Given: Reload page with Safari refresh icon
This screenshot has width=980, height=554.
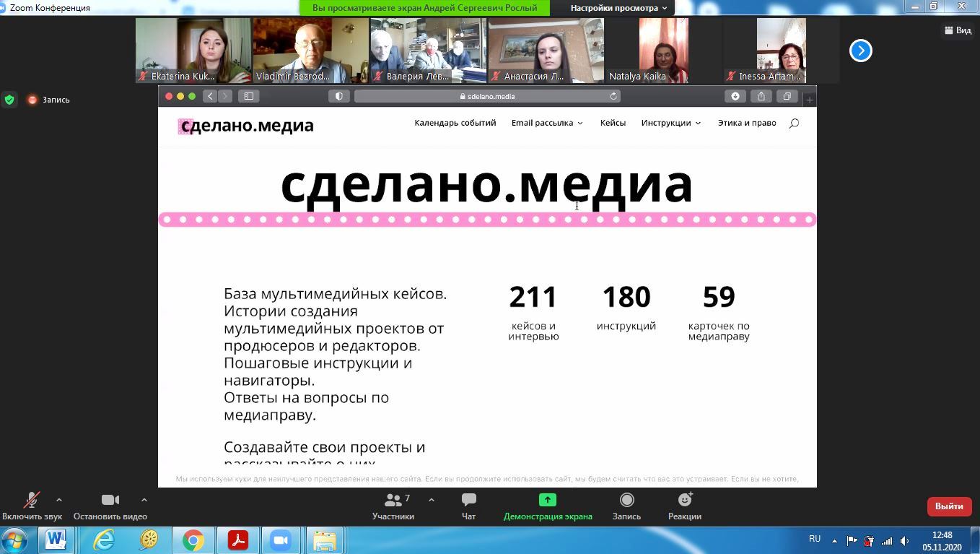Looking at the screenshot, I should pos(613,96).
